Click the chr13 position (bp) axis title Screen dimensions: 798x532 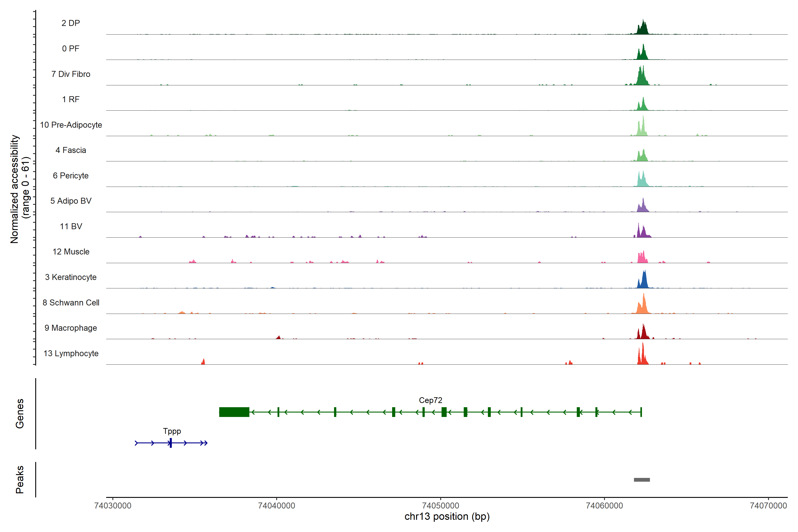click(x=447, y=516)
